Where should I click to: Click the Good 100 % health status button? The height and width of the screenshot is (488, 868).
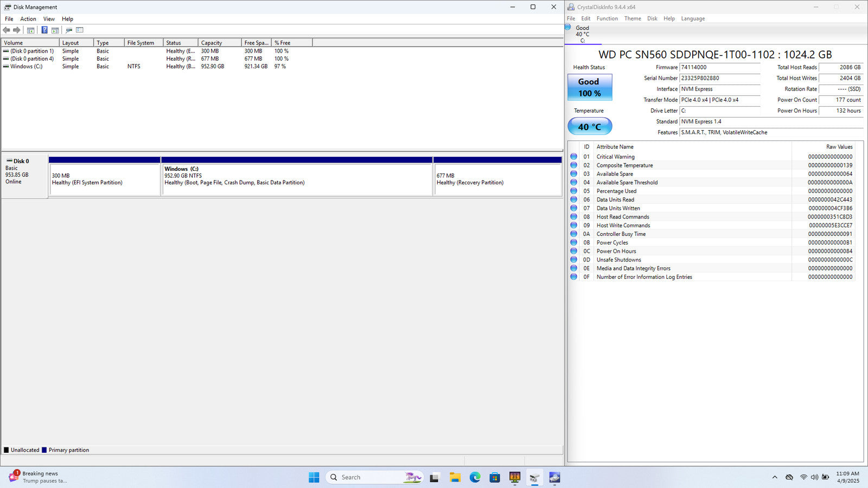[590, 87]
